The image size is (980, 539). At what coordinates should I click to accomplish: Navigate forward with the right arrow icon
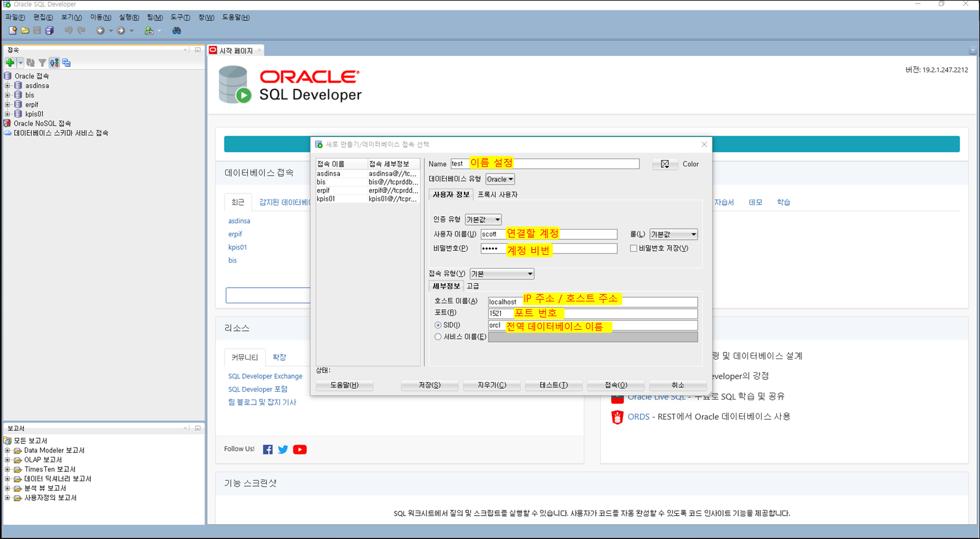pos(121,30)
